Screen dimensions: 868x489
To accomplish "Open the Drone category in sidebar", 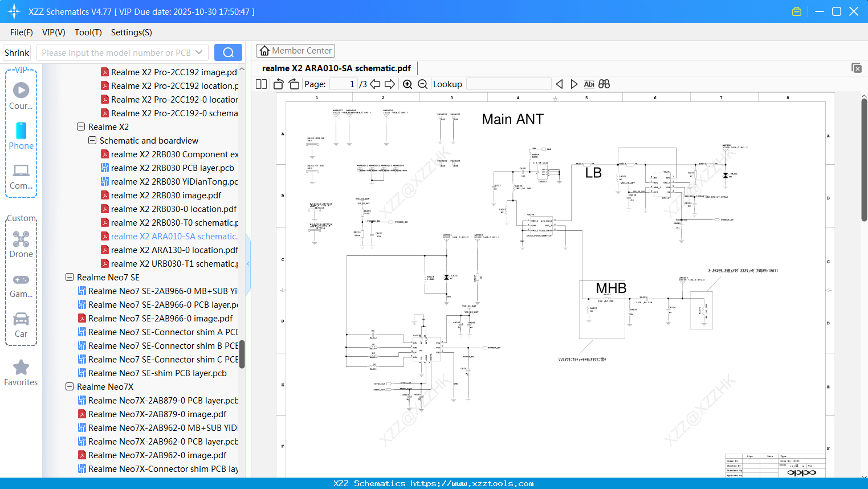I will pyautogui.click(x=21, y=244).
